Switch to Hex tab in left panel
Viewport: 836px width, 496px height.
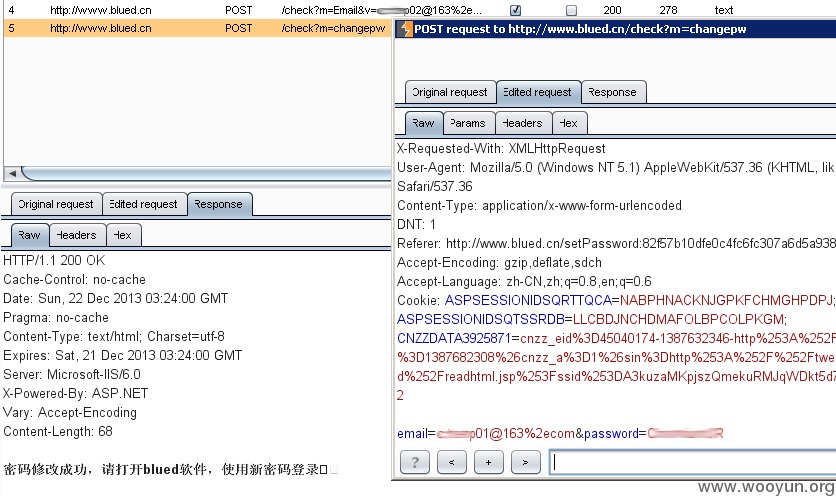(123, 235)
